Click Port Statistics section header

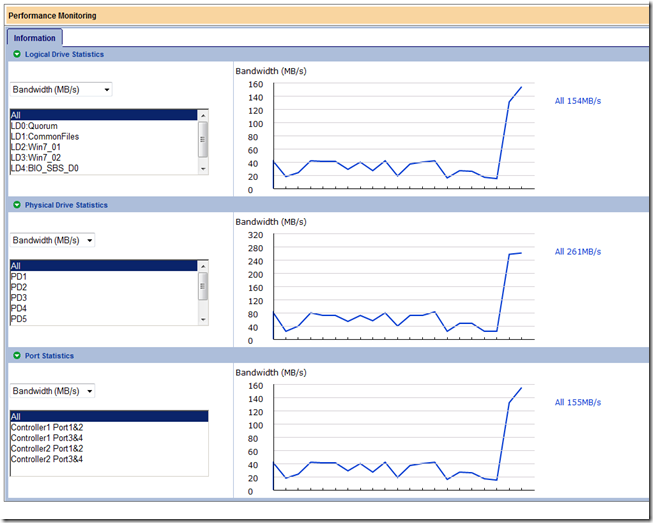click(328, 356)
